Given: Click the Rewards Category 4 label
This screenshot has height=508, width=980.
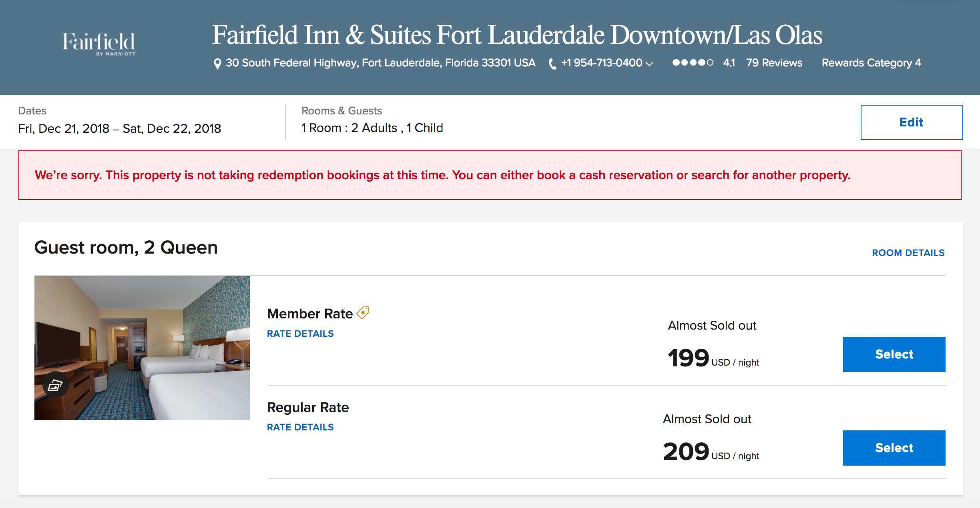Looking at the screenshot, I should pyautogui.click(x=871, y=63).
